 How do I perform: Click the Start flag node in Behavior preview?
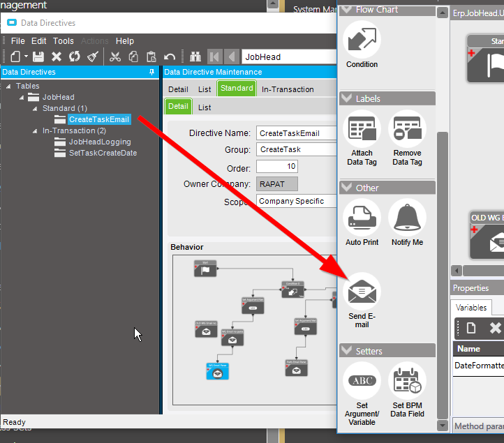pos(205,269)
